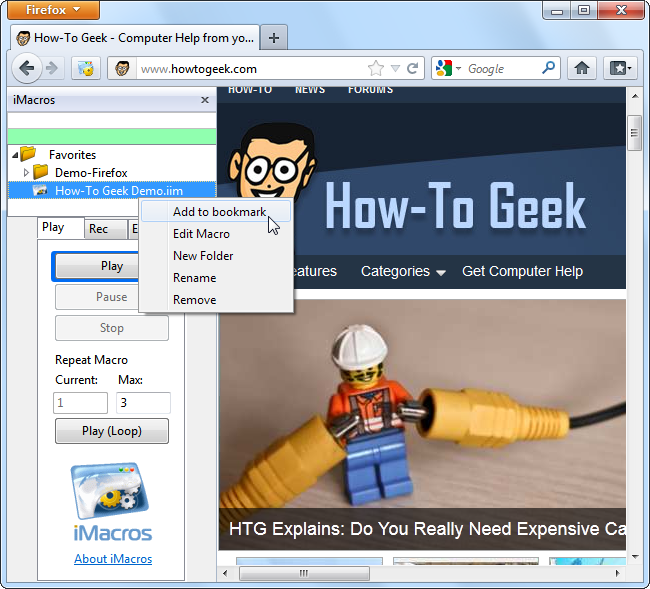
Task: Click the scroll right arrow
Action: [x=618, y=574]
